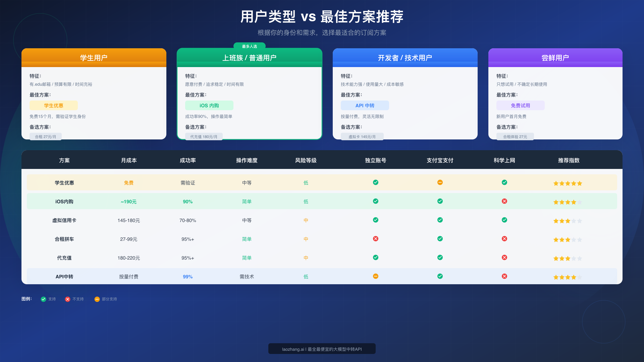Click the 不支持 legend cross icon
The height and width of the screenshot is (362, 644).
pos(68,299)
